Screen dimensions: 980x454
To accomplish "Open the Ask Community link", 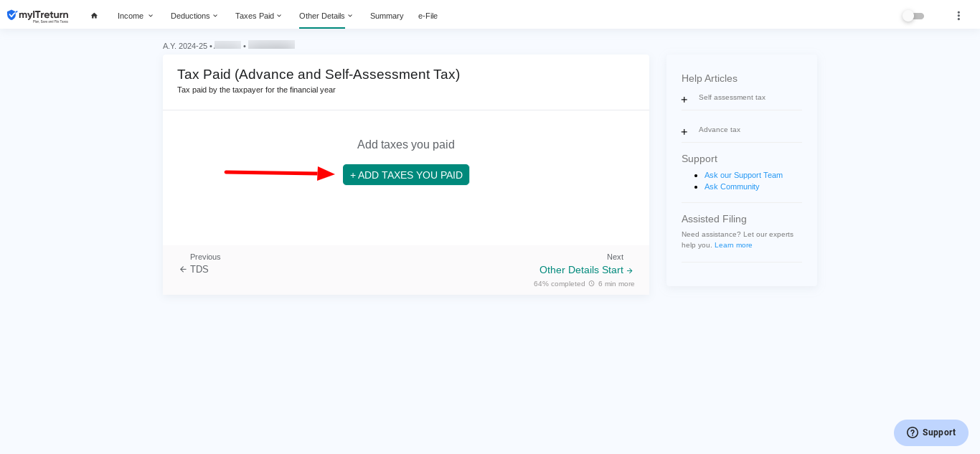I will tap(732, 186).
